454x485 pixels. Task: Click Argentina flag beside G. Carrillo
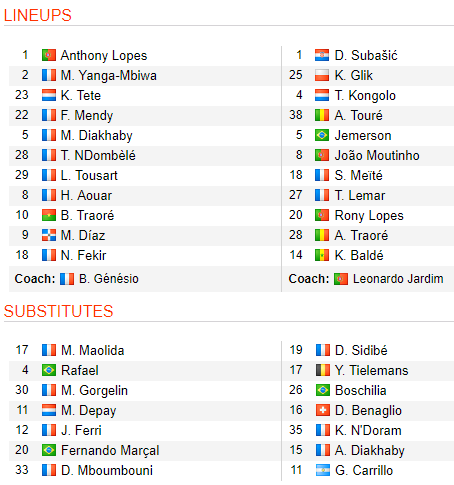point(323,470)
